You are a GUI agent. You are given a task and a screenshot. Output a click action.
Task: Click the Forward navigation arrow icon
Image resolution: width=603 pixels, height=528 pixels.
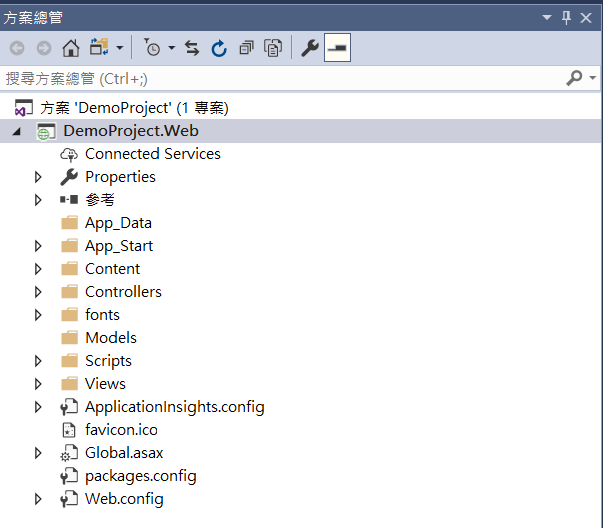(43, 48)
